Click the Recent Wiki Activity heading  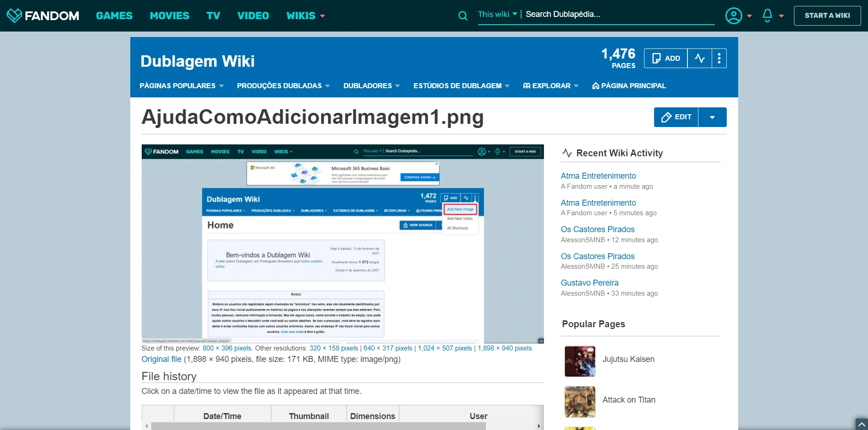(619, 153)
